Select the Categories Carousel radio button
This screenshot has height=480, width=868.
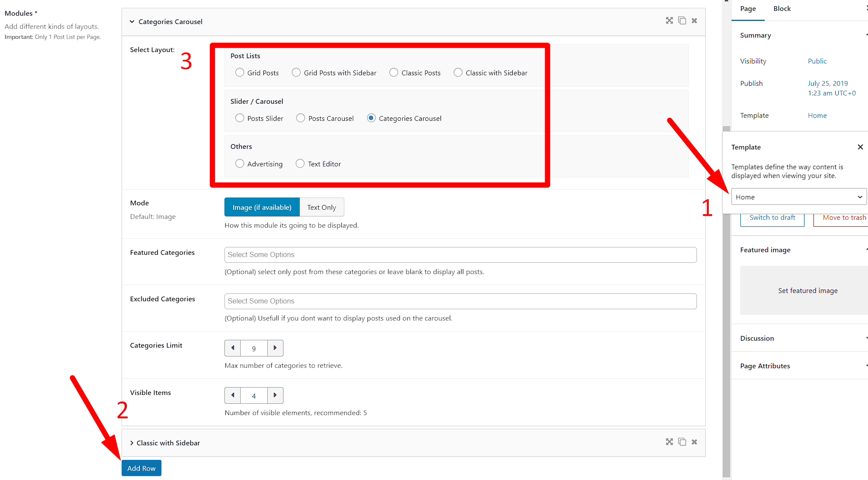(x=371, y=118)
